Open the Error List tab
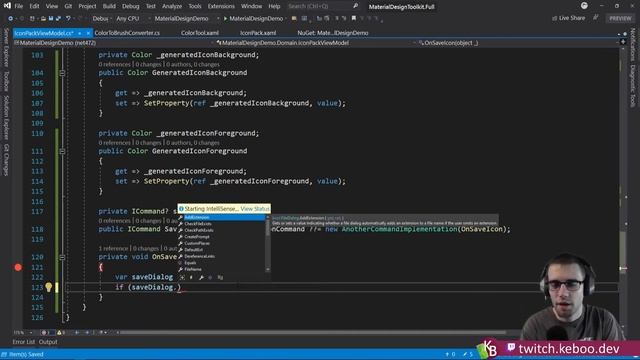640x360 pixels. point(24,342)
